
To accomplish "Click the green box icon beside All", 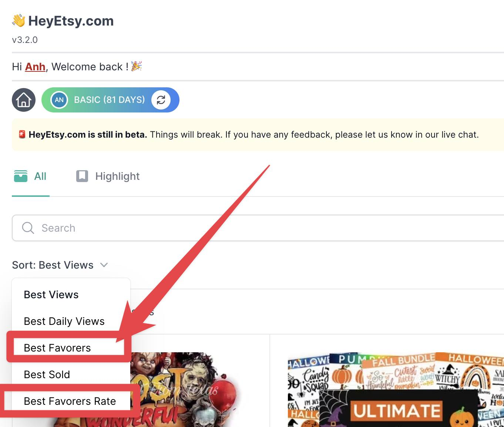I will point(21,176).
